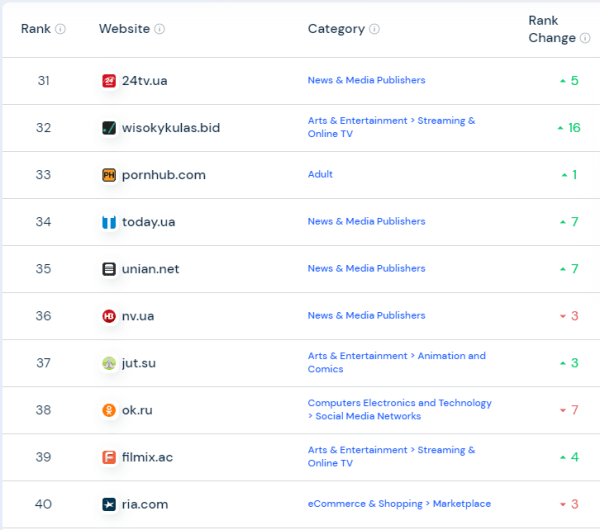Click info icon beside Website header

[160, 29]
